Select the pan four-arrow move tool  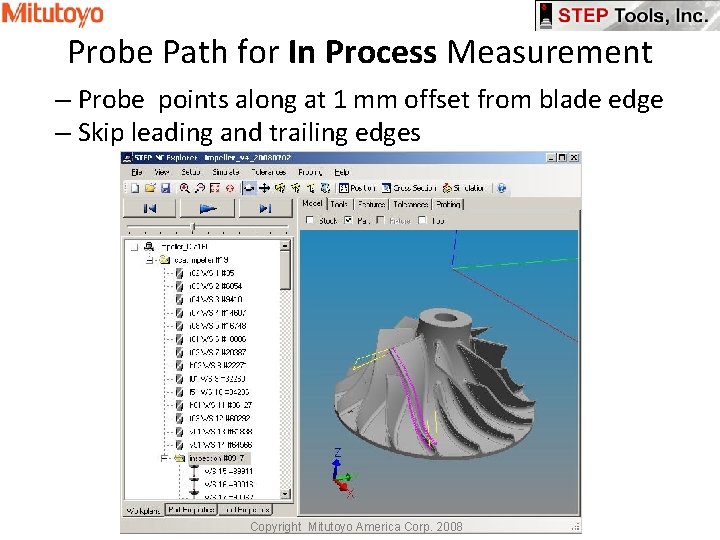pos(264,188)
